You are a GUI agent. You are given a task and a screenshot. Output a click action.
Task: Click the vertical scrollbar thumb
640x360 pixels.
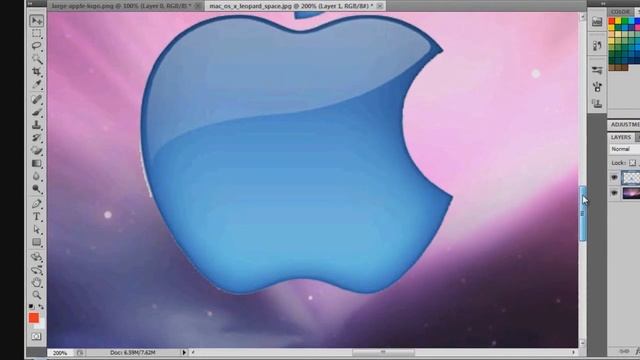coord(582,213)
